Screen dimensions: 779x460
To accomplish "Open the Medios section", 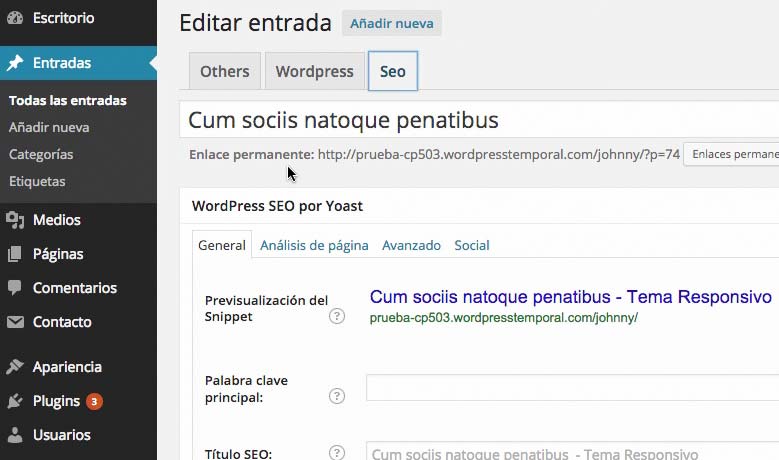I will click(57, 220).
